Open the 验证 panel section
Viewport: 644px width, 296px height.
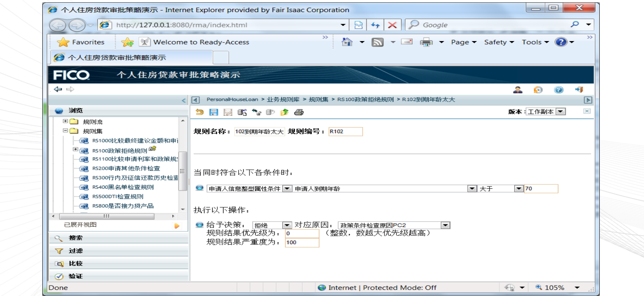tap(119, 276)
